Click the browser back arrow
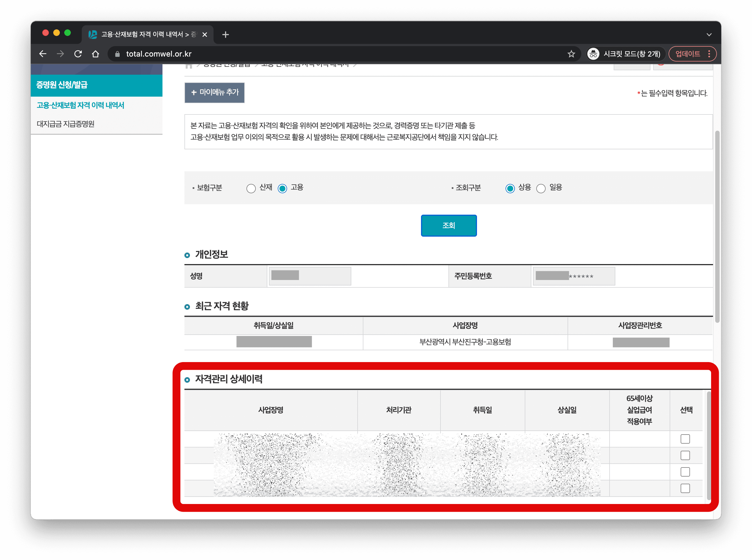Viewport: 752px width, 560px height. [x=43, y=54]
